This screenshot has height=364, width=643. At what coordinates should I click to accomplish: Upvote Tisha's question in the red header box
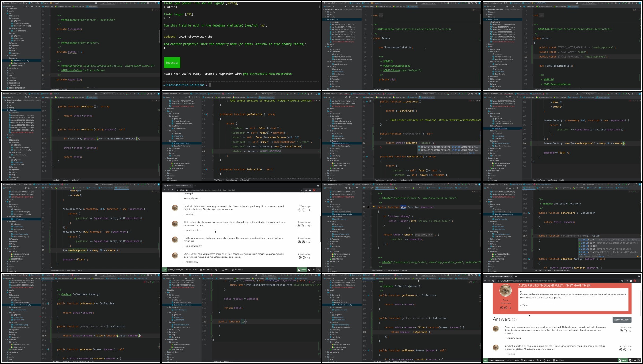pyautogui.click(x=502, y=308)
